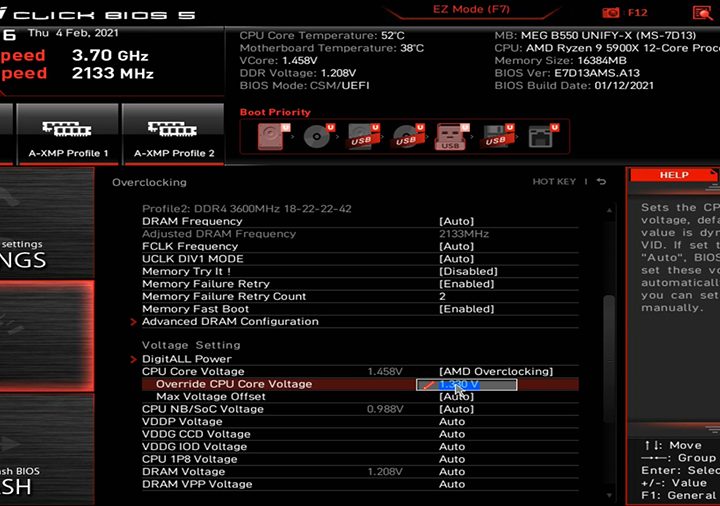The image size is (720, 506).
Task: Select the plain optical disc boot icon
Action: 318,136
